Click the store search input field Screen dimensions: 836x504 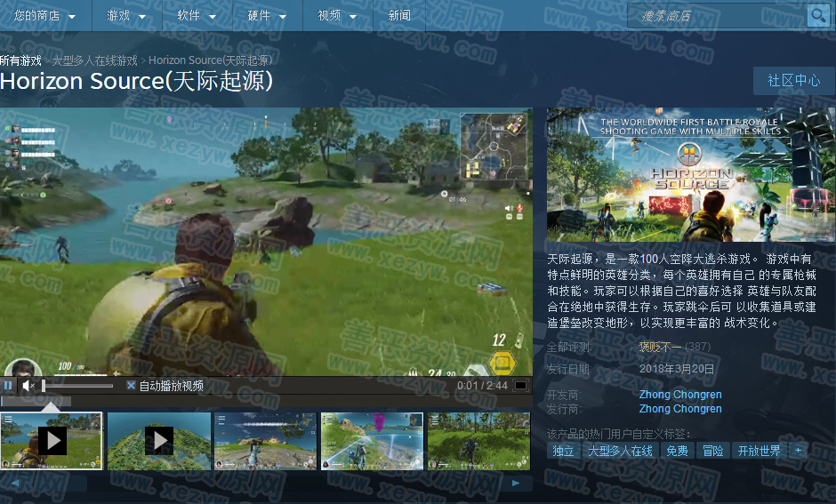pyautogui.click(x=716, y=16)
